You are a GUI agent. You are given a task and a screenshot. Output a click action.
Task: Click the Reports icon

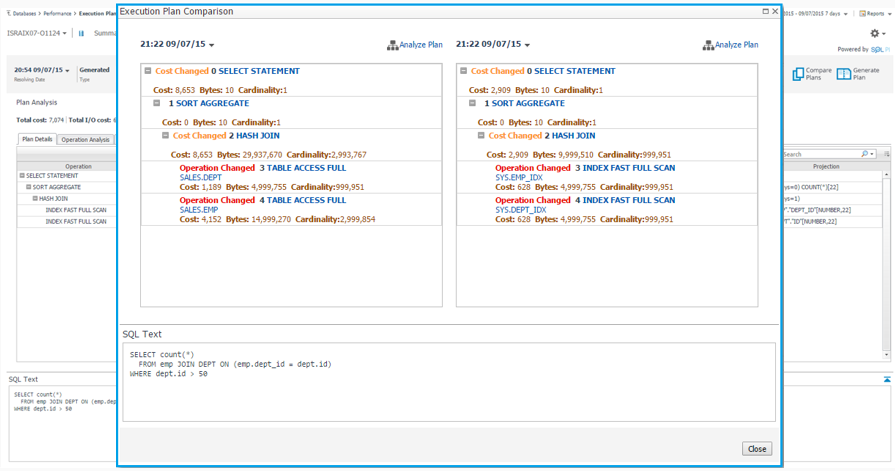point(863,14)
